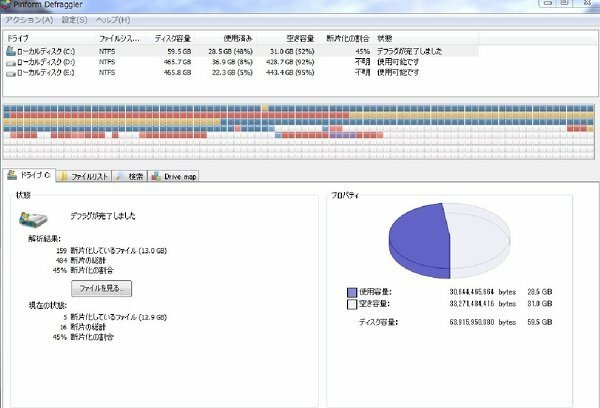Click the 45% fragmentation cell in C: row
600x408 pixels.
coord(362,51)
